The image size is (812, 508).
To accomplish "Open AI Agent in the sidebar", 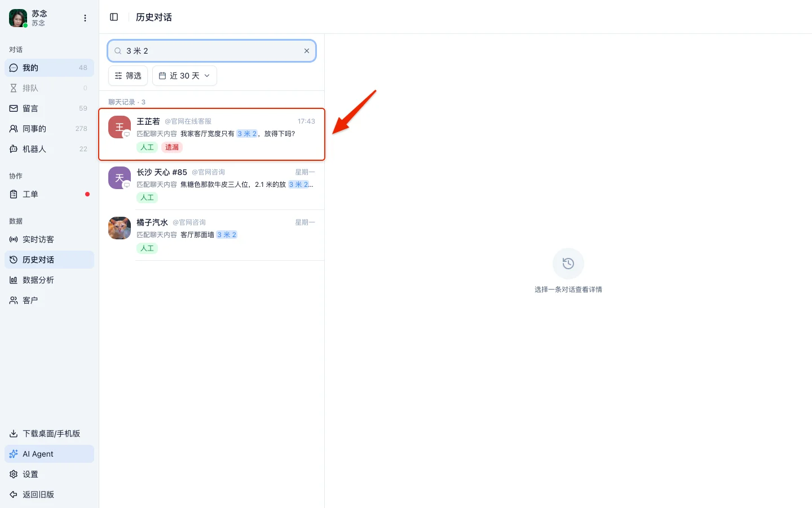I will tap(49, 454).
